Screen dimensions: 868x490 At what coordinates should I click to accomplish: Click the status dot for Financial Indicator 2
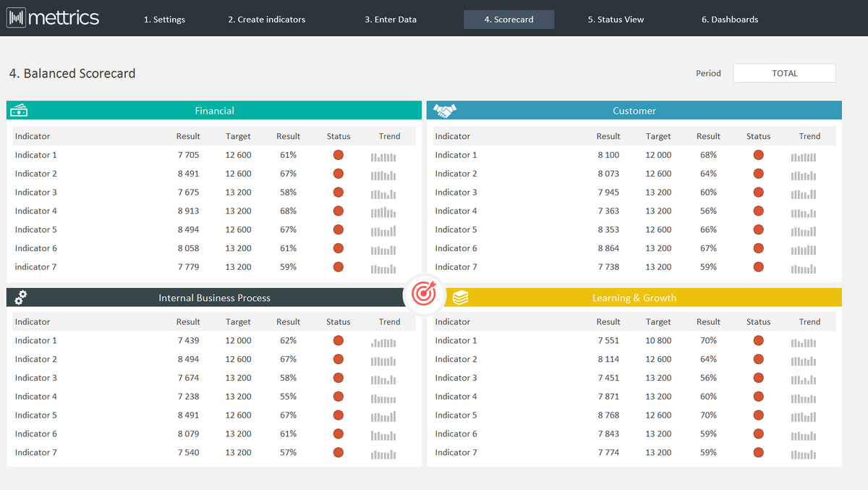click(x=338, y=174)
